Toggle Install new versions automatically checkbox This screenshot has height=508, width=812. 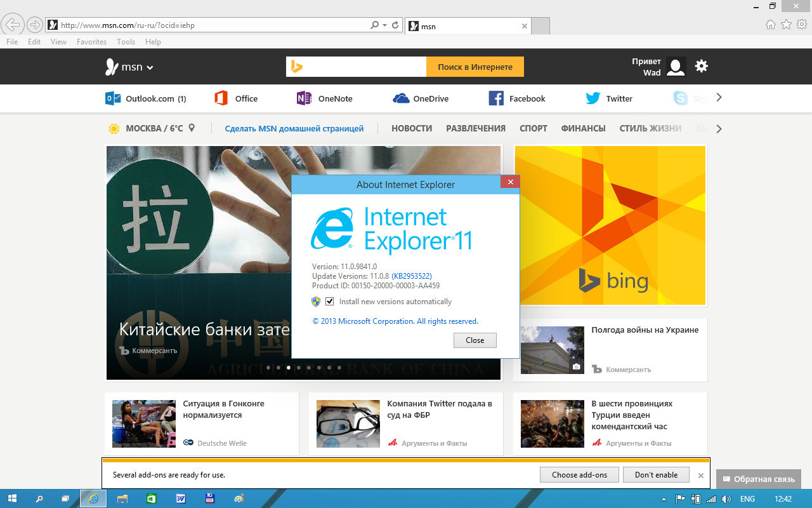pos(329,302)
